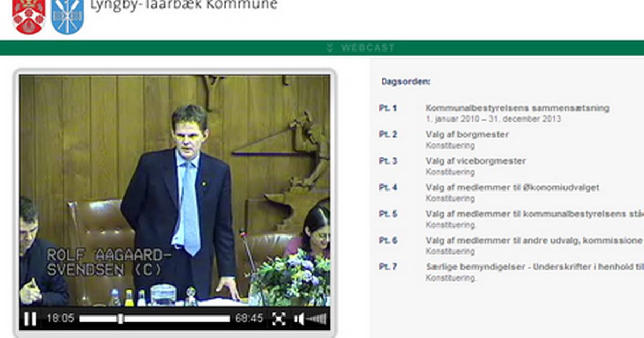Click the 'Pt. 1' label
This screenshot has height=338, width=644.
tap(388, 108)
